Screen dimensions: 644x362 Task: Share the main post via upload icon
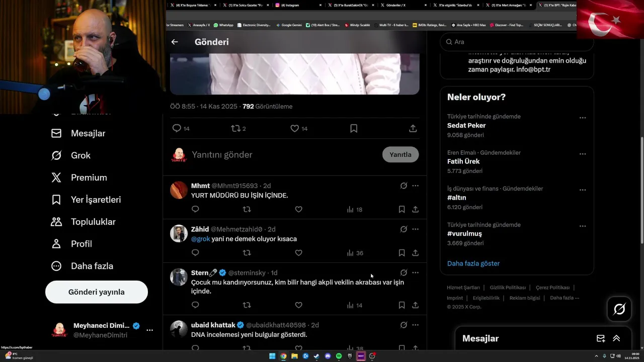pyautogui.click(x=413, y=128)
